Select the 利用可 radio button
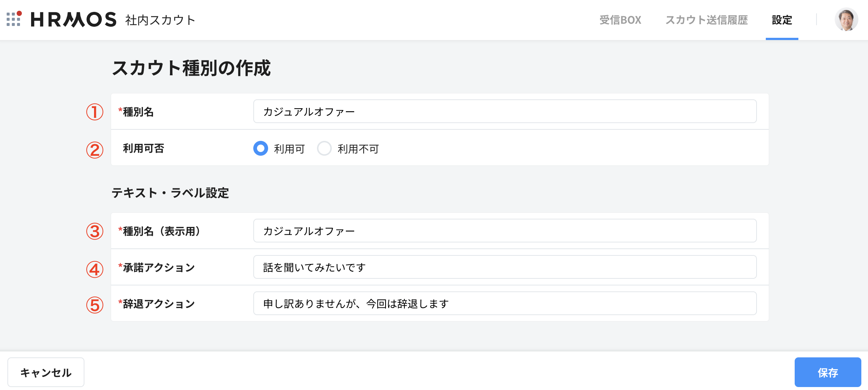868x390 pixels. (261, 148)
